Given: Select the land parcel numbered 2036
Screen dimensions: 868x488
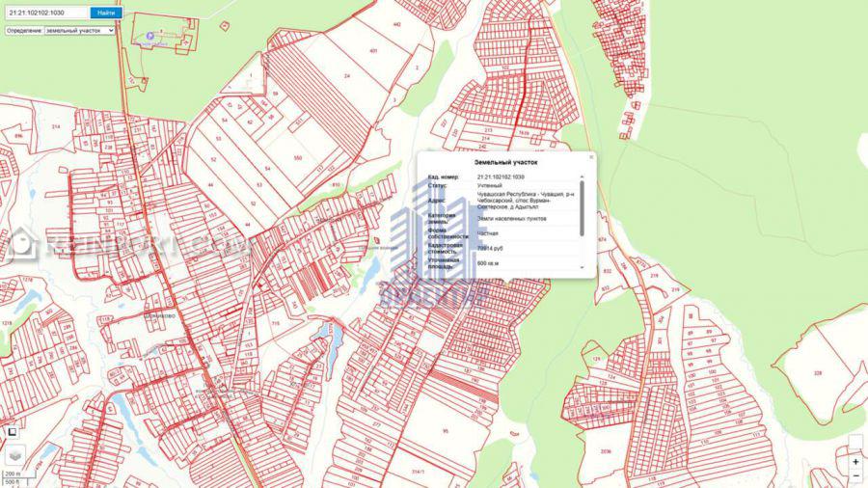Looking at the screenshot, I should [605, 451].
